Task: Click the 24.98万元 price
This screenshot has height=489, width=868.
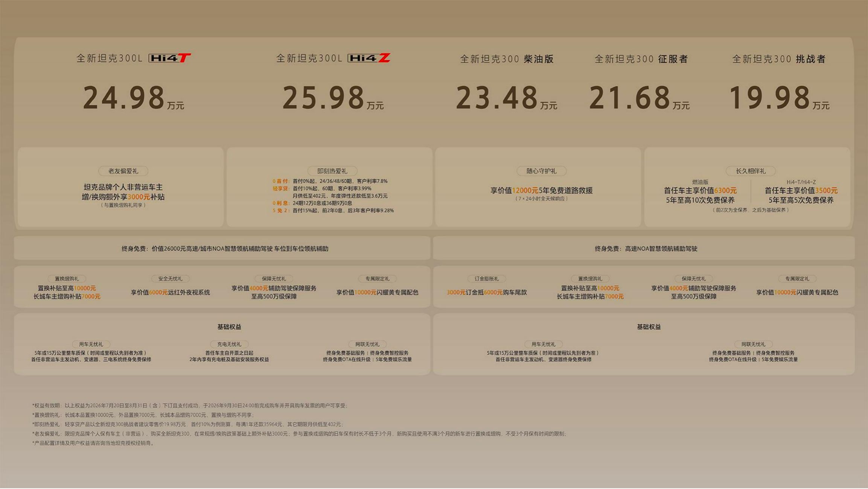Action: tap(133, 98)
